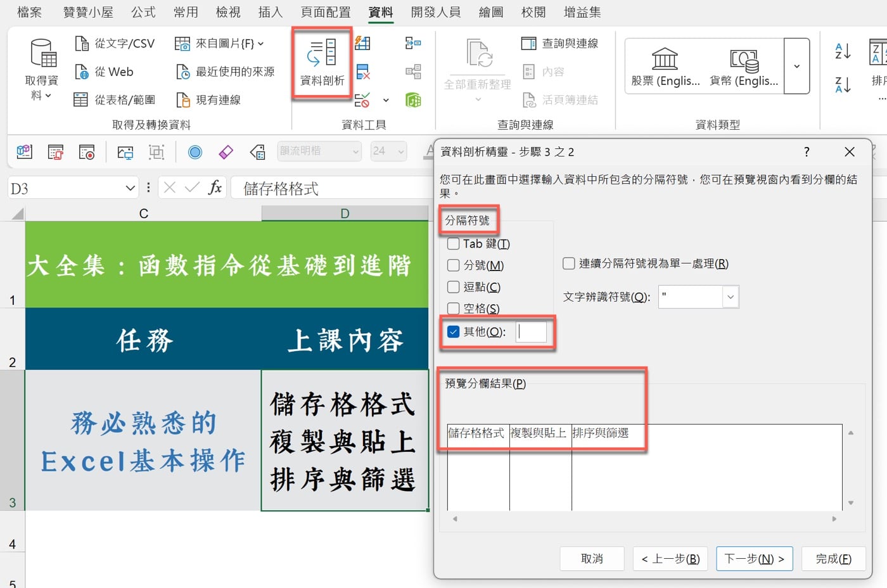Click the preview scrollbar right arrow
The width and height of the screenshot is (887, 588).
click(834, 518)
